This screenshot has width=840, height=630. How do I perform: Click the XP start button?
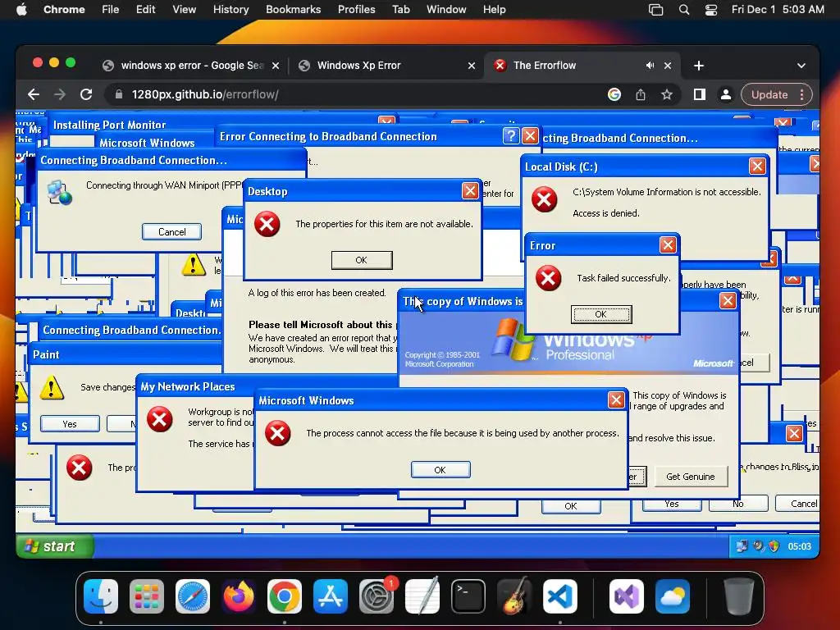[55, 546]
